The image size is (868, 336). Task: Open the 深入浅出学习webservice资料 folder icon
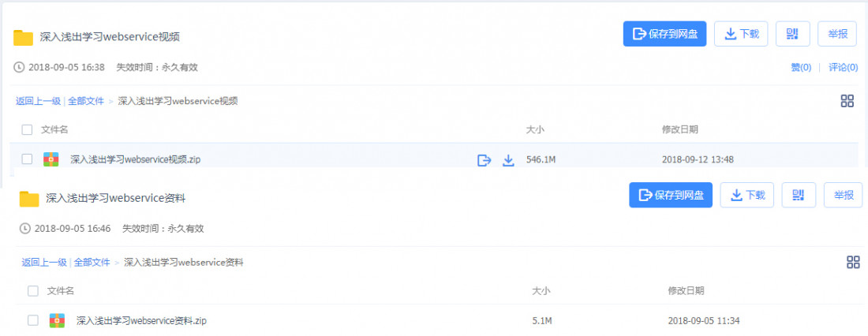click(x=29, y=198)
